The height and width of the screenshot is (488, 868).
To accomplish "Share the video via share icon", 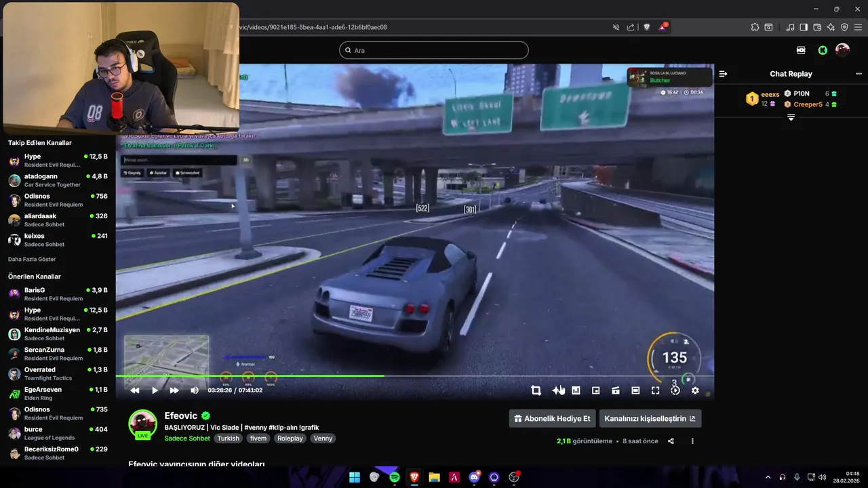I will point(671,441).
